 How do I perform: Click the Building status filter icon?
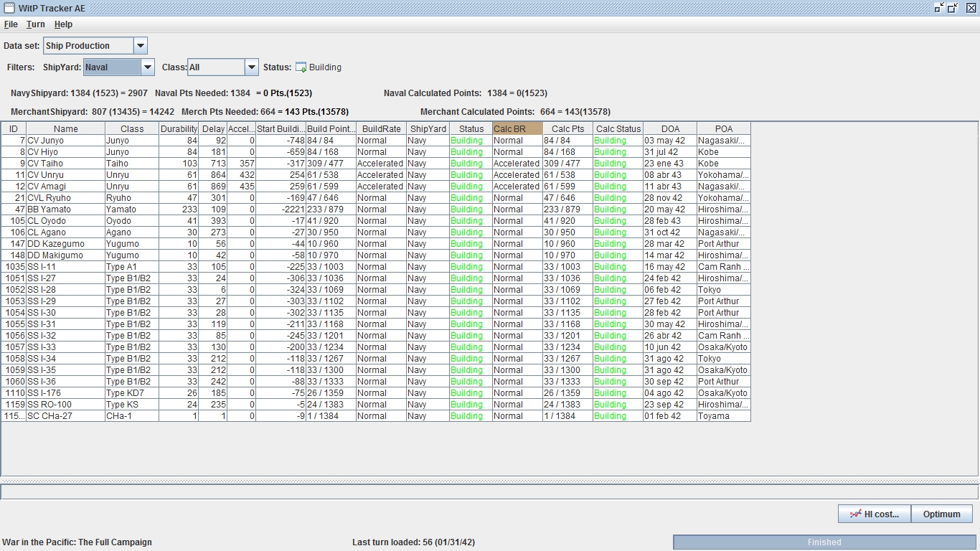[x=301, y=67]
